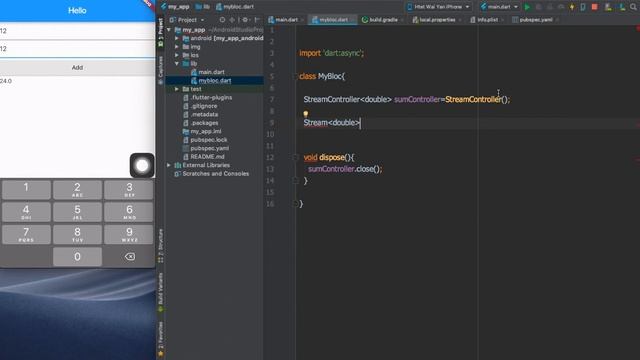Viewport: 640px width, 360px height.
Task: Tap the AssistiveTouch button on the iPhone
Action: (142, 166)
